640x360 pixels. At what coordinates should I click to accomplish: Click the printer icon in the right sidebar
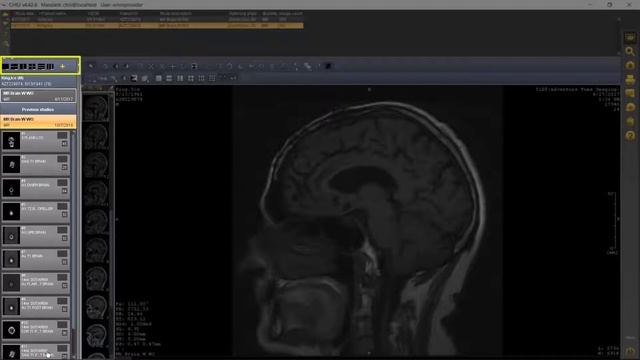630,79
